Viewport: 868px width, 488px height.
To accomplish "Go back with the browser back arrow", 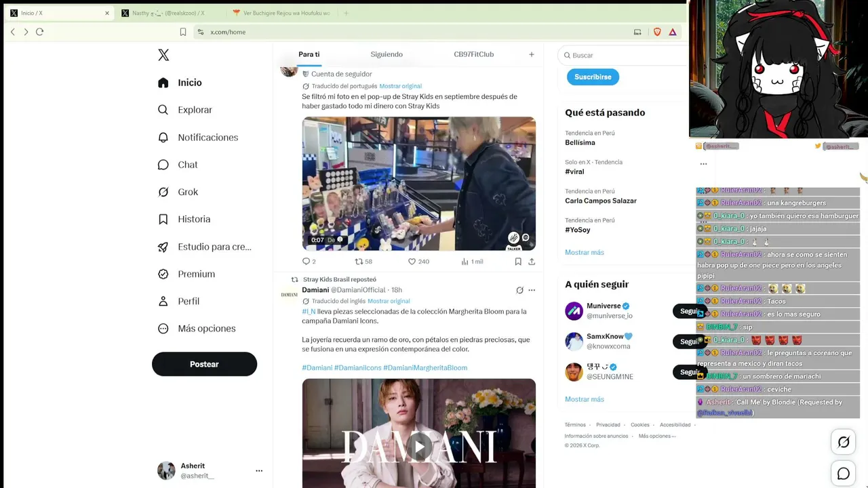I will pos(12,32).
